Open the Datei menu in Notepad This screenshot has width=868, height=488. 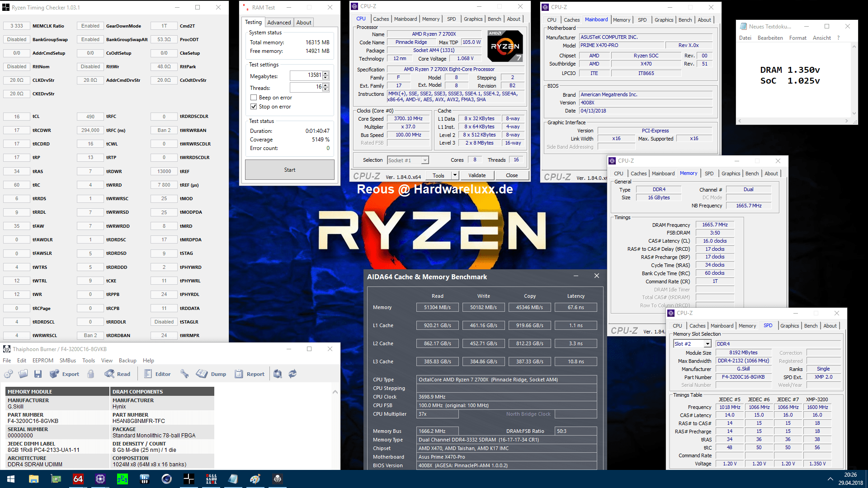click(x=745, y=38)
